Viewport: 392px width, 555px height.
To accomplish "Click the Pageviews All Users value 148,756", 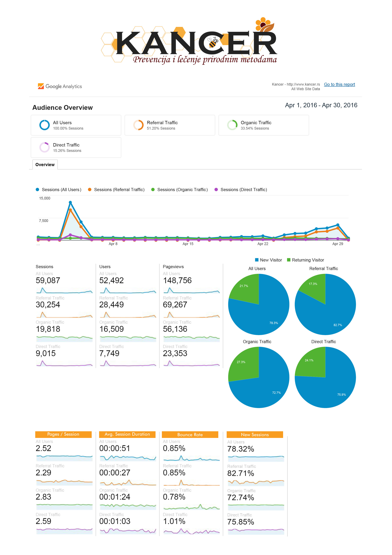I will click(177, 280).
